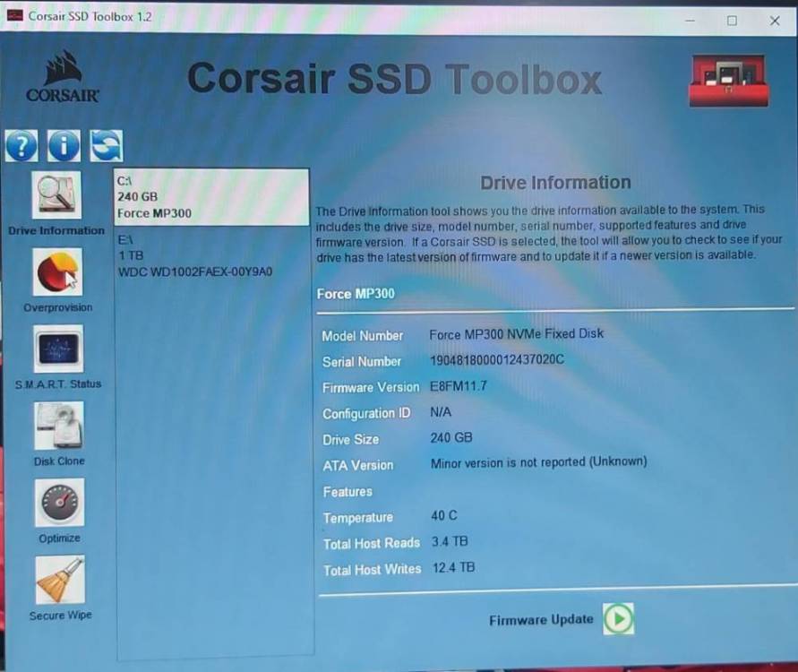798x672 pixels.
Task: Start Firmware Update with green play icon
Action: (x=618, y=618)
